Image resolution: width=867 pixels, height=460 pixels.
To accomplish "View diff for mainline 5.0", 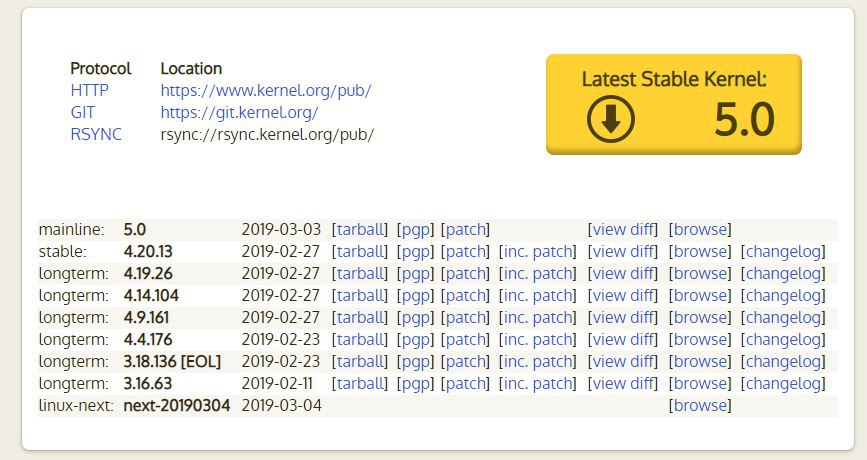I will (x=623, y=229).
